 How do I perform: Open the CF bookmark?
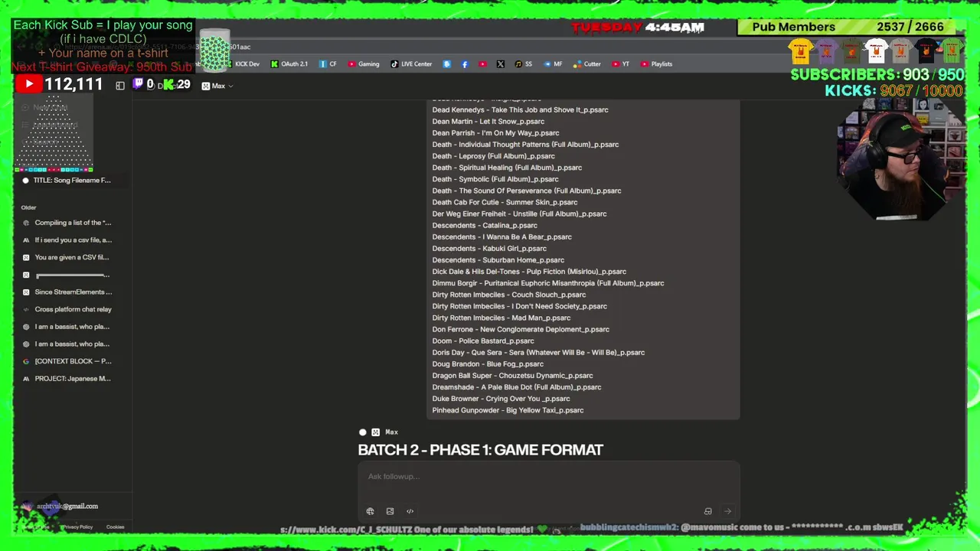point(328,64)
